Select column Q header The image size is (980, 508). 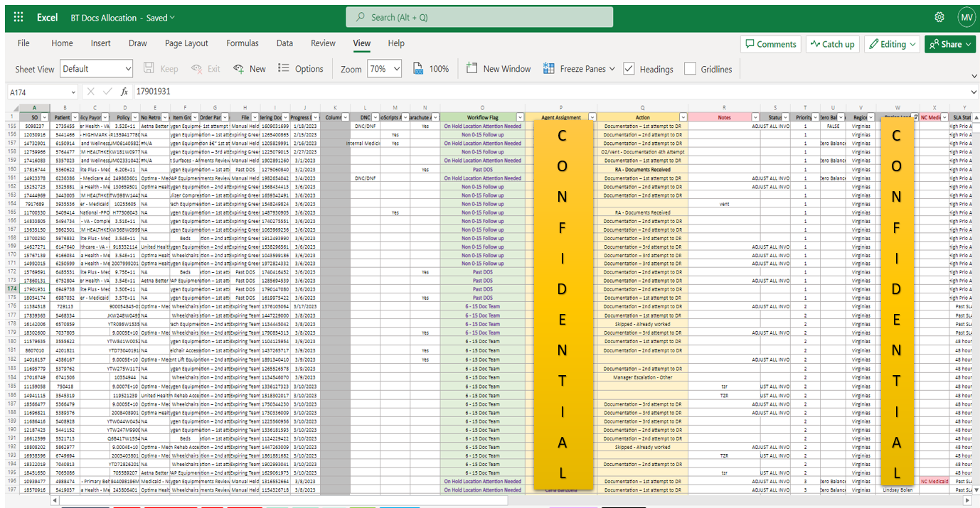(642, 107)
